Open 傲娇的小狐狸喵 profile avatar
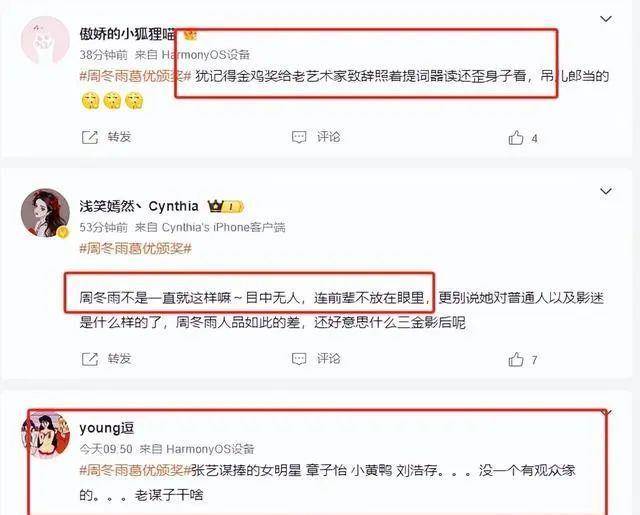 pyautogui.click(x=45, y=40)
